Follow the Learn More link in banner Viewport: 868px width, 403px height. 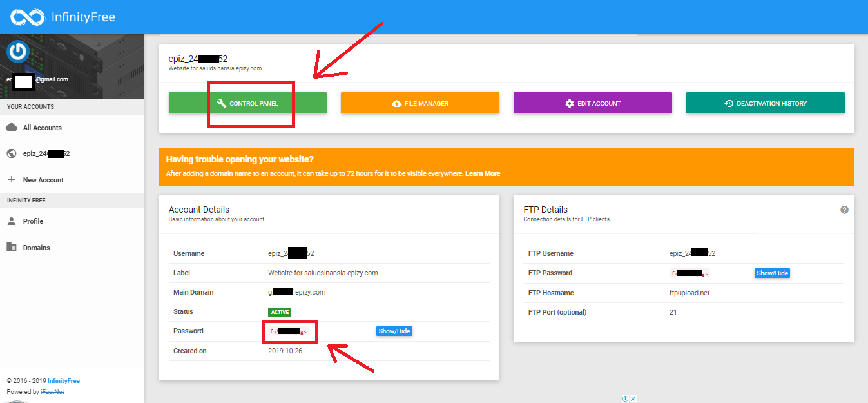click(x=483, y=174)
